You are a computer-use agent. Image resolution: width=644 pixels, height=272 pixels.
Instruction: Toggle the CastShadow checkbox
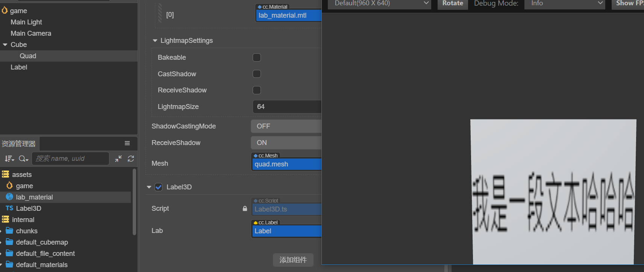[x=257, y=74]
